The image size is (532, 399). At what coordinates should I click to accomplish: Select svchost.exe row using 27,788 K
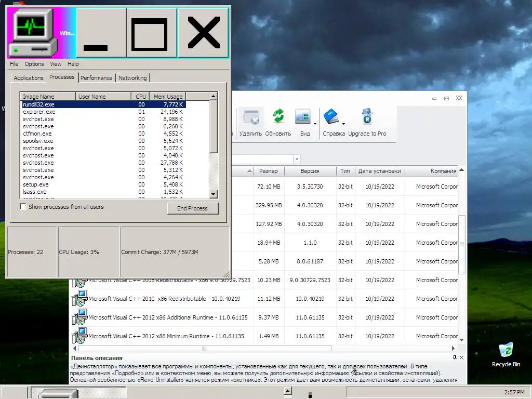coord(103,163)
